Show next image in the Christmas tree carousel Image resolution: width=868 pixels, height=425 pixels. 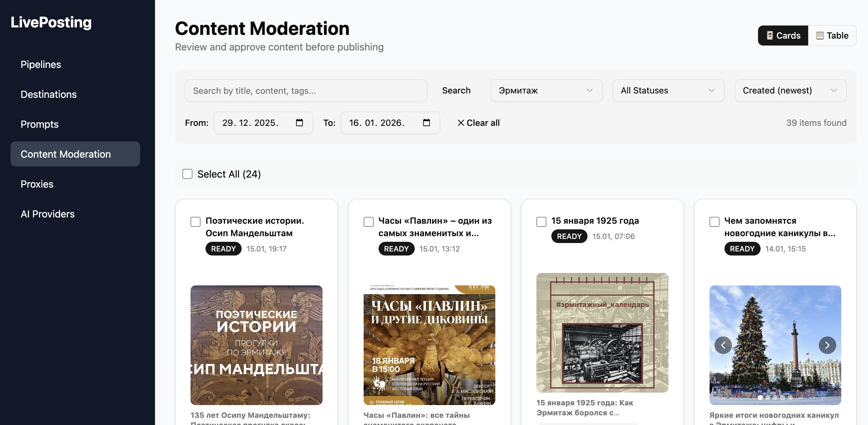tap(827, 345)
